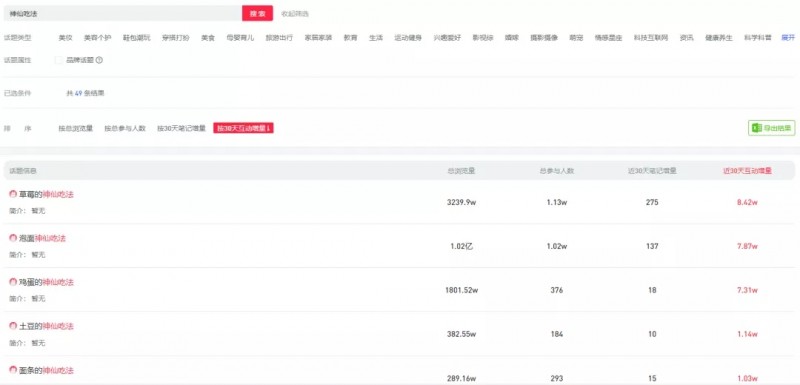Click the topic icon next to 鸡蛋的神仙吃法

(13, 281)
